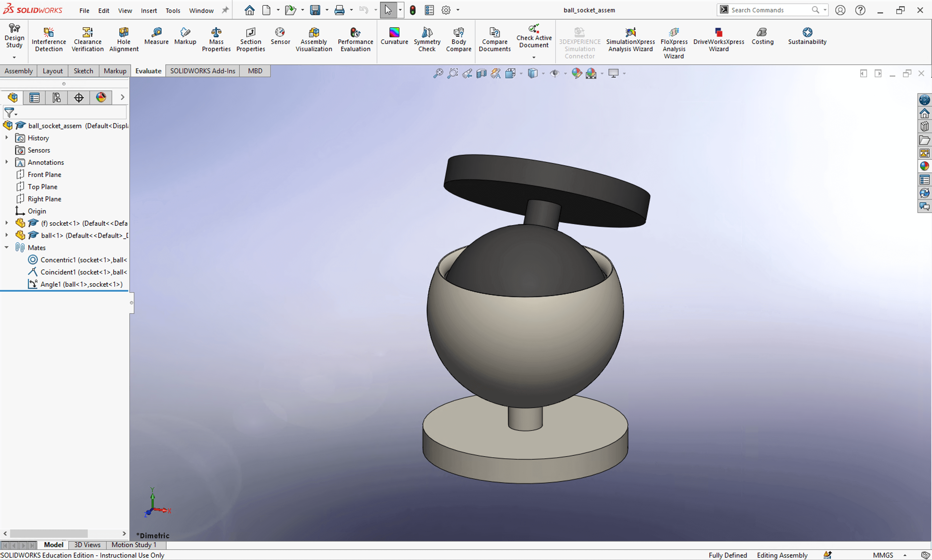
Task: Click the Rebuild traffic light icon
Action: coord(412,10)
